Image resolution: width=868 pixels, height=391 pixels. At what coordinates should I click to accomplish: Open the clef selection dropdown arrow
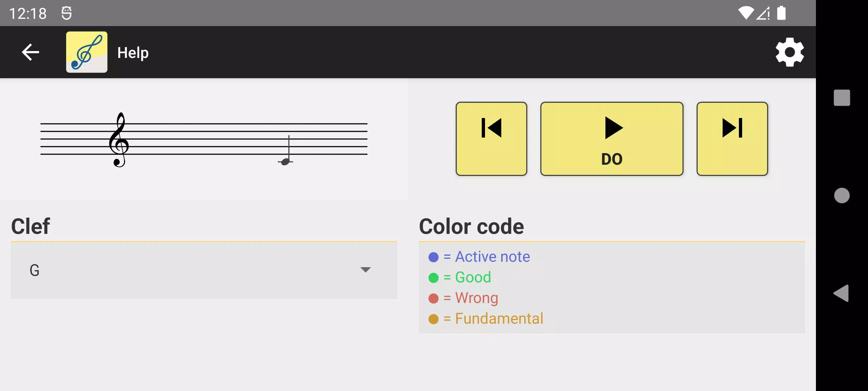(x=365, y=270)
